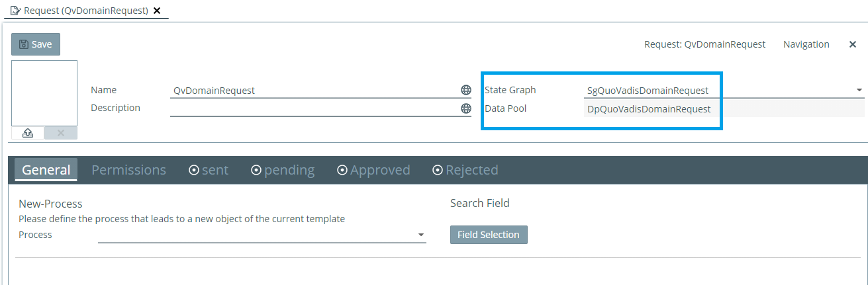Open the pending state tab
This screenshot has width=868, height=285.
[283, 170]
